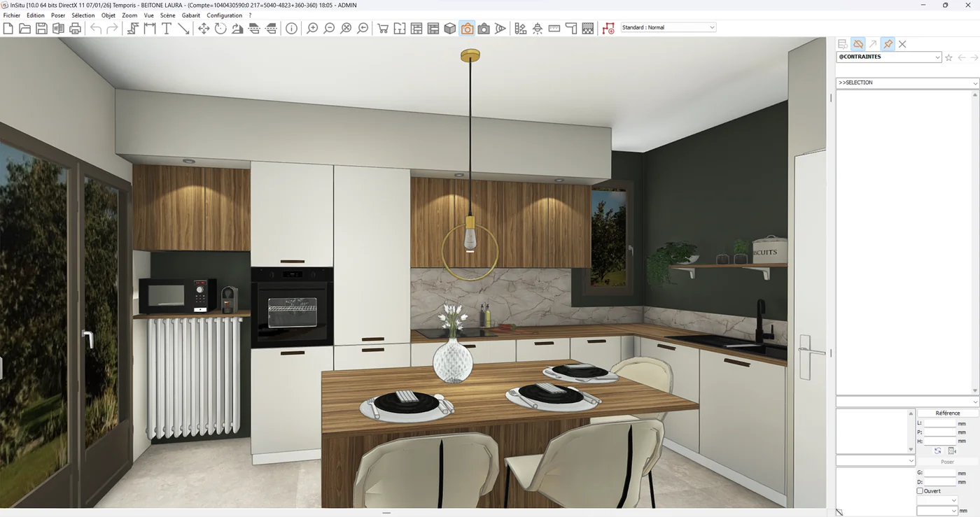
Task: Click the H: dimension input field
Action: coord(940,441)
